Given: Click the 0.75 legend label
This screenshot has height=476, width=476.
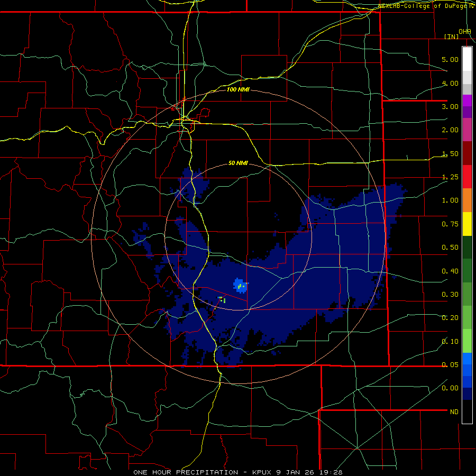Looking at the screenshot, I should click(450, 224).
